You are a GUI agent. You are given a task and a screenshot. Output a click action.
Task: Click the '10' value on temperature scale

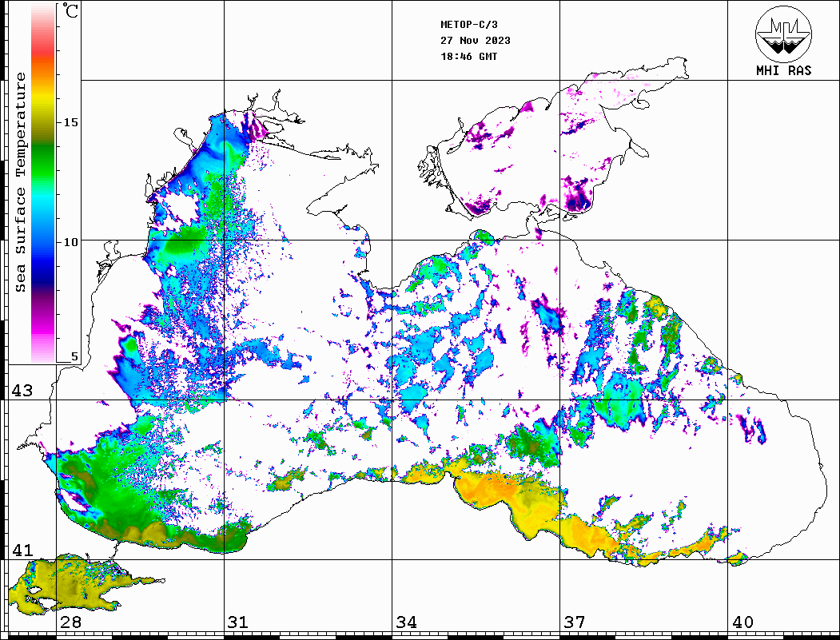(x=70, y=242)
